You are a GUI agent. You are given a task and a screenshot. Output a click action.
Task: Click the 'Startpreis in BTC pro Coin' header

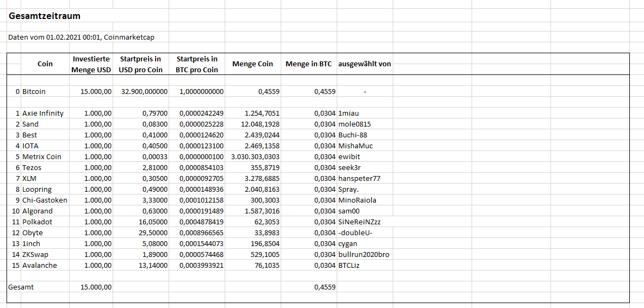click(x=197, y=64)
